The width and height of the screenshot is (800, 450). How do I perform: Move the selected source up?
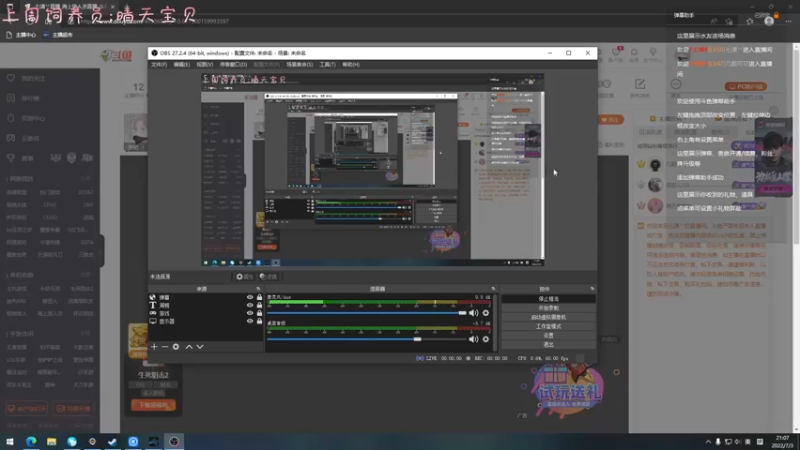(189, 346)
